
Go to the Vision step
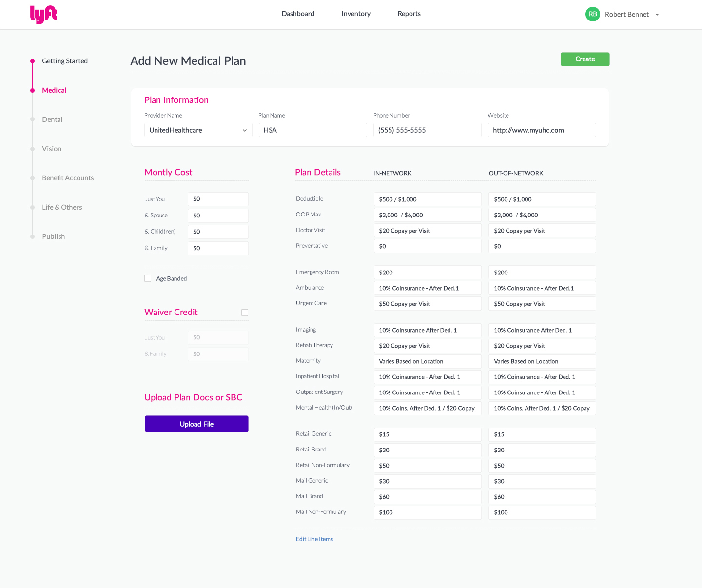[52, 149]
